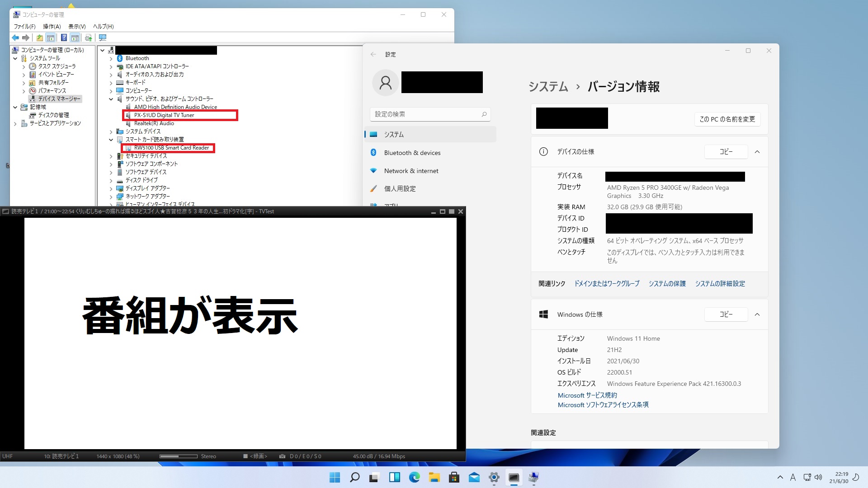868x488 pixels.
Task: Click the Windows Start button
Action: click(x=335, y=477)
